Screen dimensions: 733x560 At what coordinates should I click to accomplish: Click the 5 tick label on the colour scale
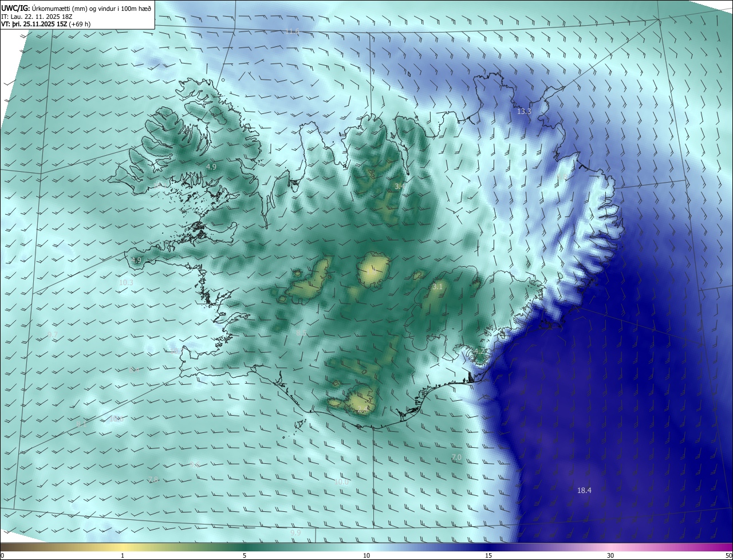coord(245,555)
